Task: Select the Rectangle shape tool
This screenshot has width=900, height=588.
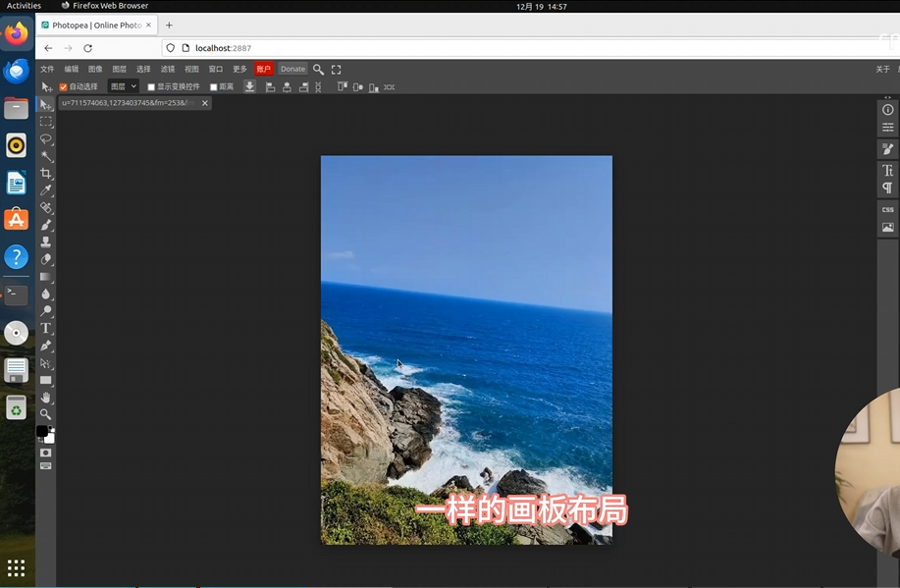Action: 46,380
